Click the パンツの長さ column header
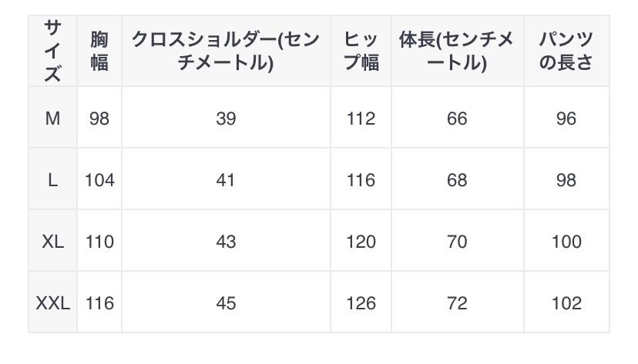Screen dimensions: 638x364 tap(566, 51)
